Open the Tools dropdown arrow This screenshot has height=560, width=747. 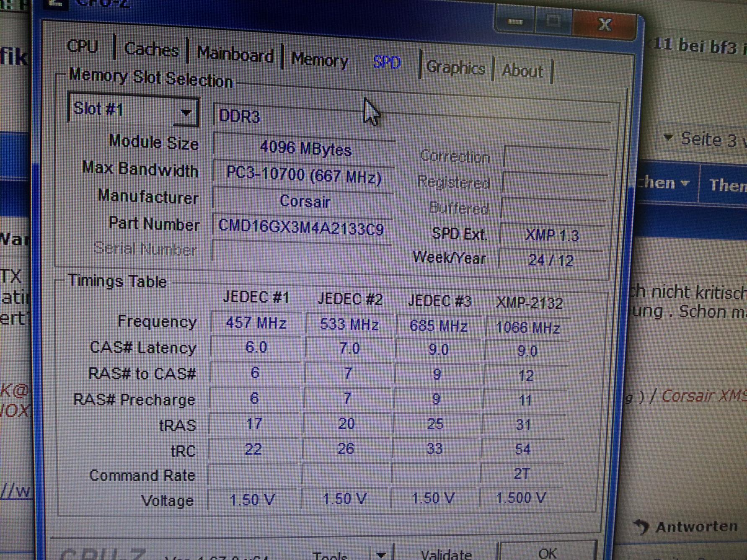pyautogui.click(x=381, y=555)
